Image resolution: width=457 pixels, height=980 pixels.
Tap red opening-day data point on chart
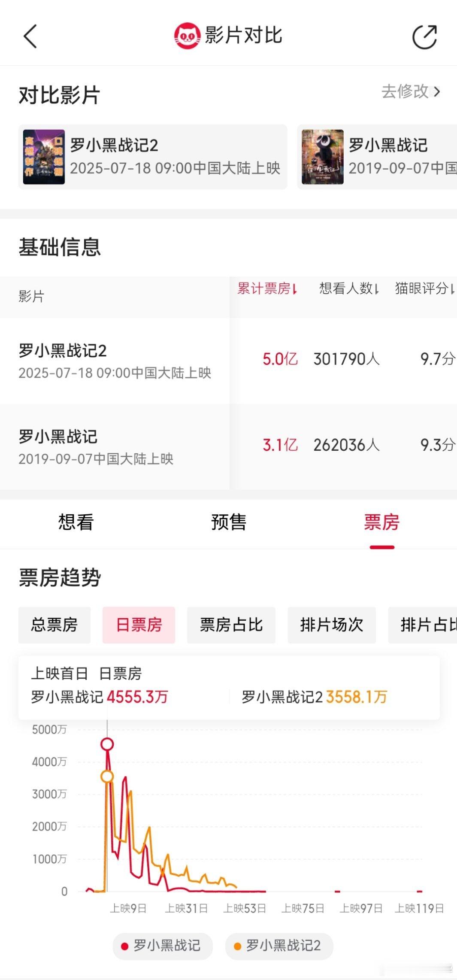[107, 744]
